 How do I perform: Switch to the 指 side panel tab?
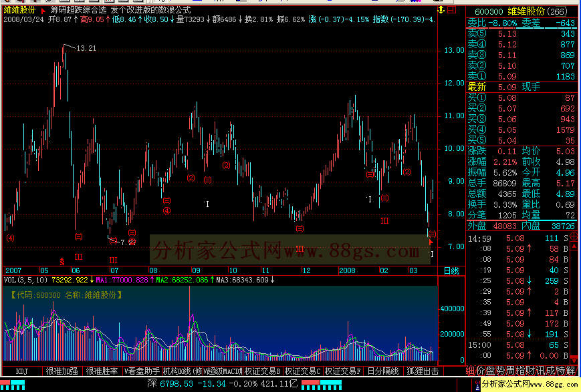520,371
